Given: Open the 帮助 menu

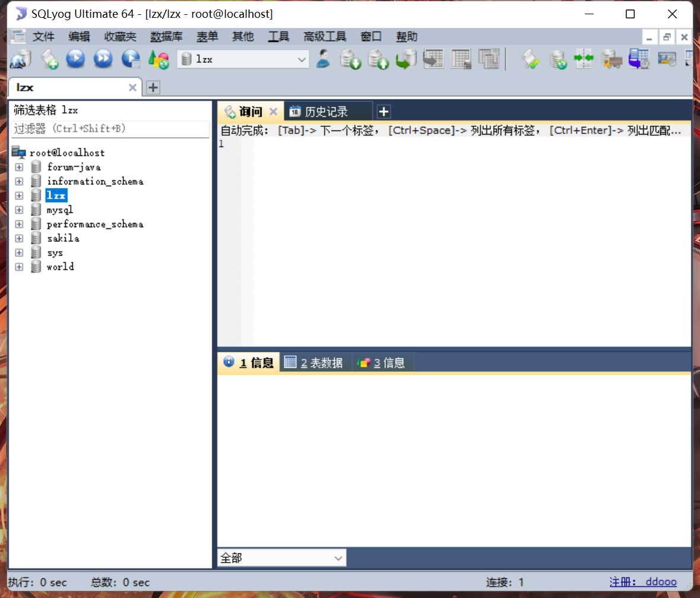Looking at the screenshot, I should click(407, 37).
